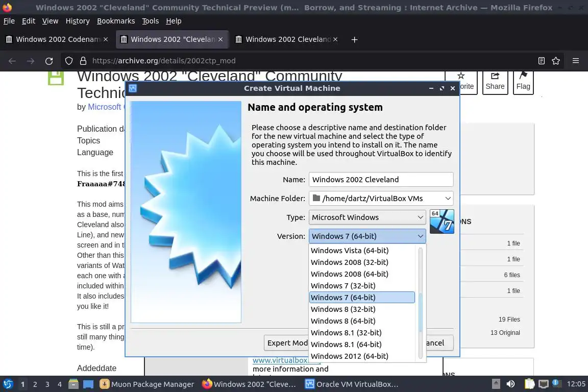Open the History menu
Screen dimensions: 588x392
[78, 21]
